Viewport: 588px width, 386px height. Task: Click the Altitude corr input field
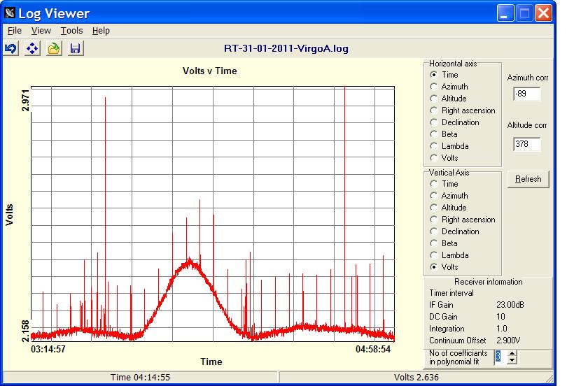pyautogui.click(x=527, y=144)
